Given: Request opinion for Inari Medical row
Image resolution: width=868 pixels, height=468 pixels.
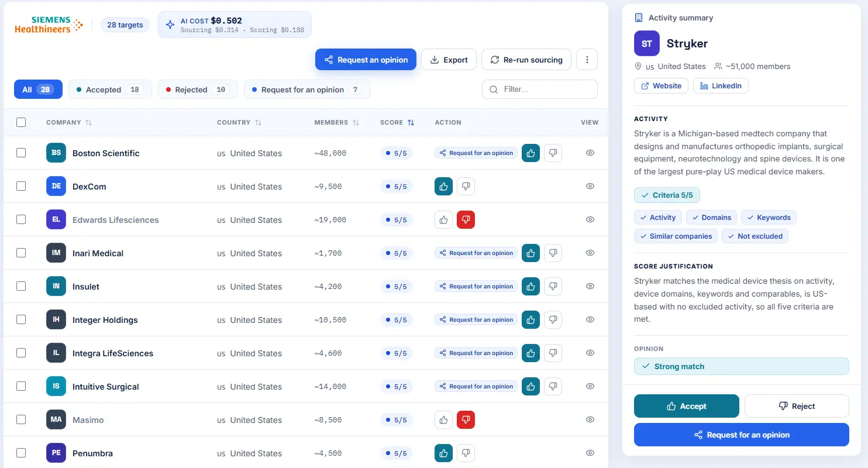Looking at the screenshot, I should tap(476, 253).
